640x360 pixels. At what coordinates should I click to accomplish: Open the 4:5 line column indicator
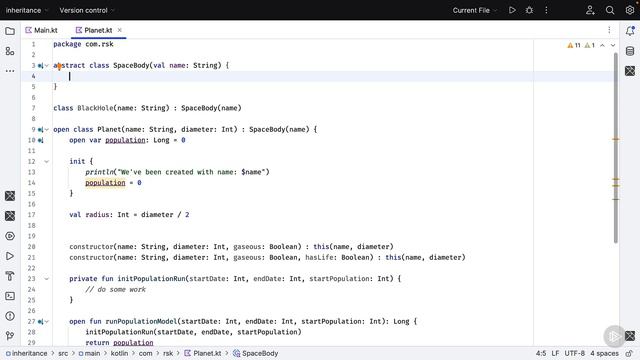point(541,353)
